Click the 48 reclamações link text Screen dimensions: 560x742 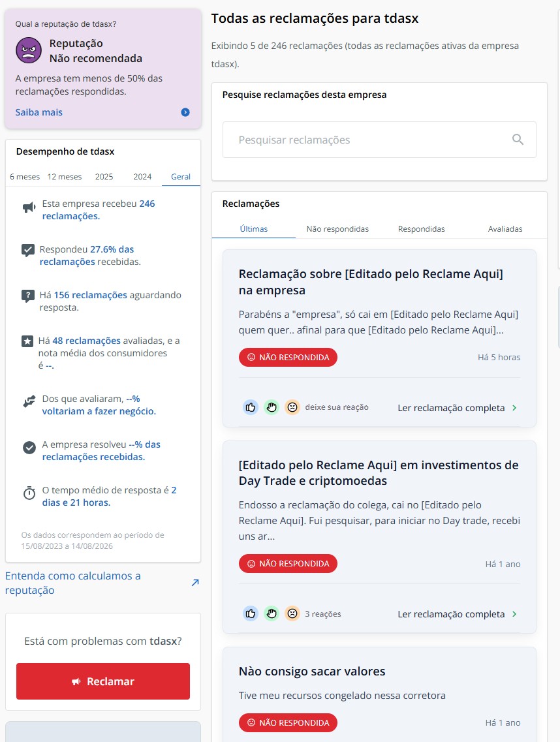[87, 341]
